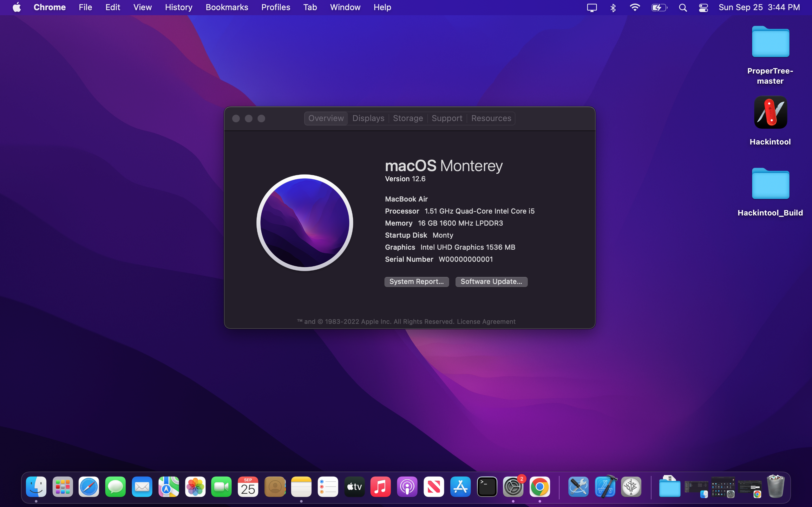Click the Terminal icon in Dock
The image size is (812, 507).
coord(487,486)
